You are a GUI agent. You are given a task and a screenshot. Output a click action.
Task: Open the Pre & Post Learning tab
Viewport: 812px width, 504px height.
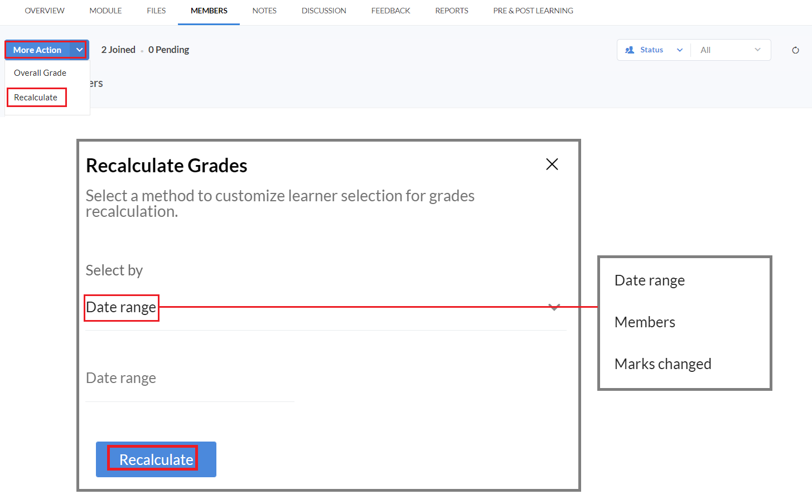click(x=533, y=11)
